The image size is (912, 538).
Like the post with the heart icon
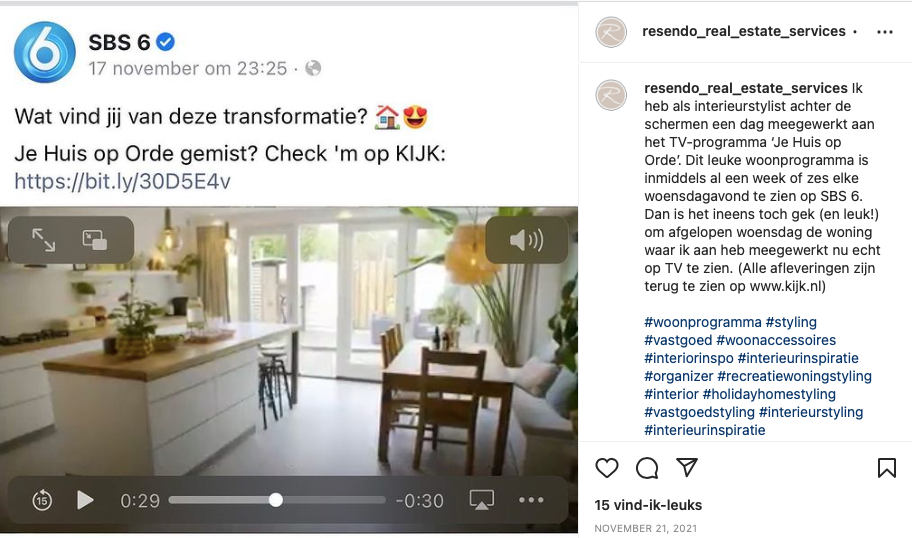607,468
